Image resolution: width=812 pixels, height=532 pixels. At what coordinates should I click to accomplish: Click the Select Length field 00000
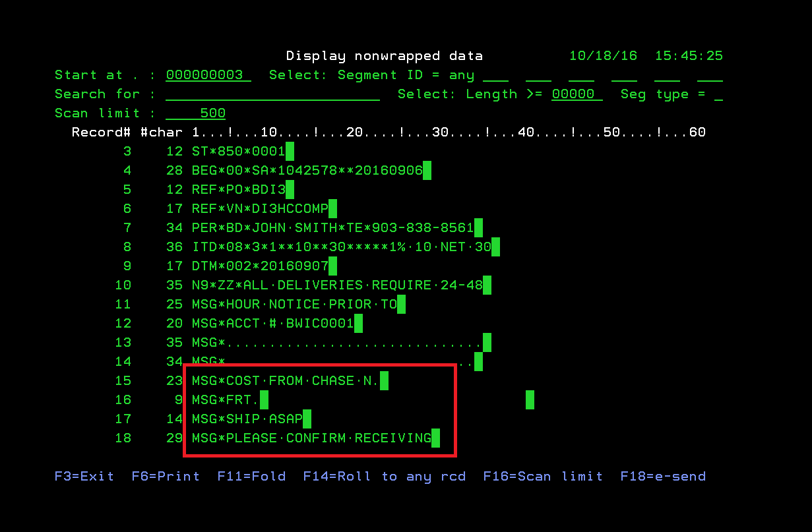pyautogui.click(x=577, y=94)
